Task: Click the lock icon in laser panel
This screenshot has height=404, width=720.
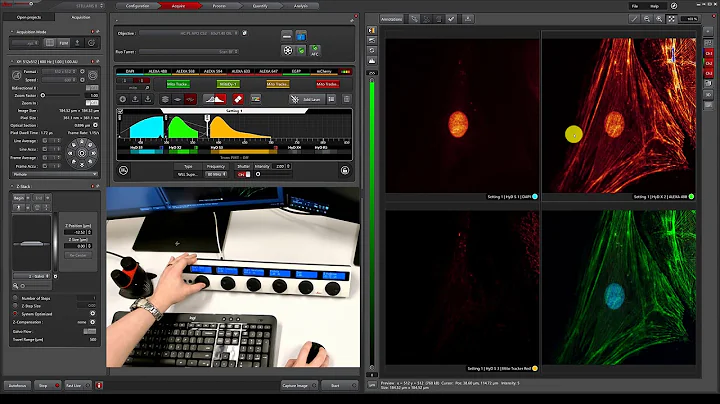Action: [x=345, y=171]
